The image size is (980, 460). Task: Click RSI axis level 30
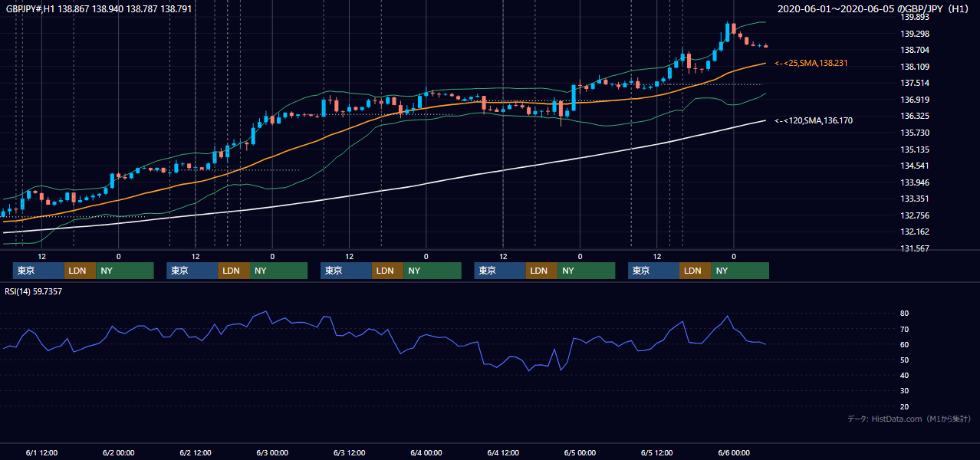pyautogui.click(x=905, y=391)
